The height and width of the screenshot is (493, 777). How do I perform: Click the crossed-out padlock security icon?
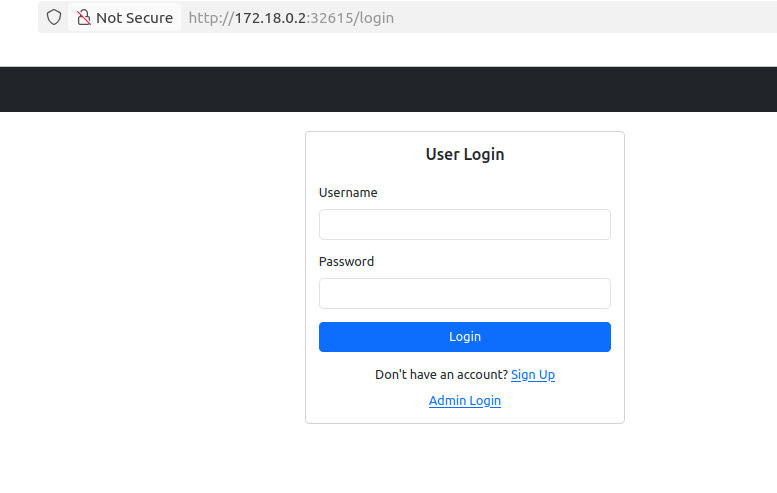[84, 18]
